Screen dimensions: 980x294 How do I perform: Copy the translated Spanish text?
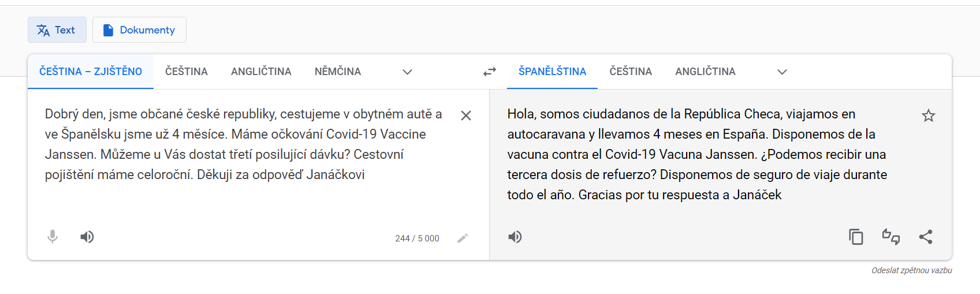tap(856, 237)
